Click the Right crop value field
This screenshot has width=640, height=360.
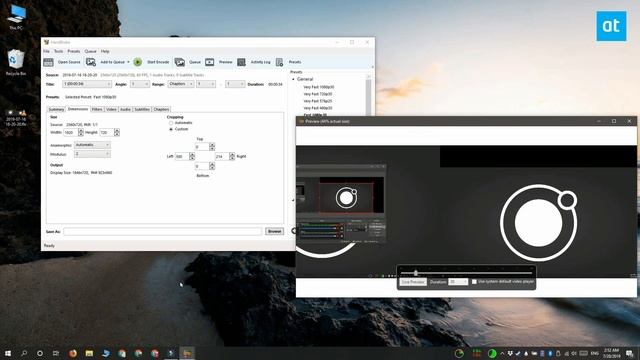222,156
